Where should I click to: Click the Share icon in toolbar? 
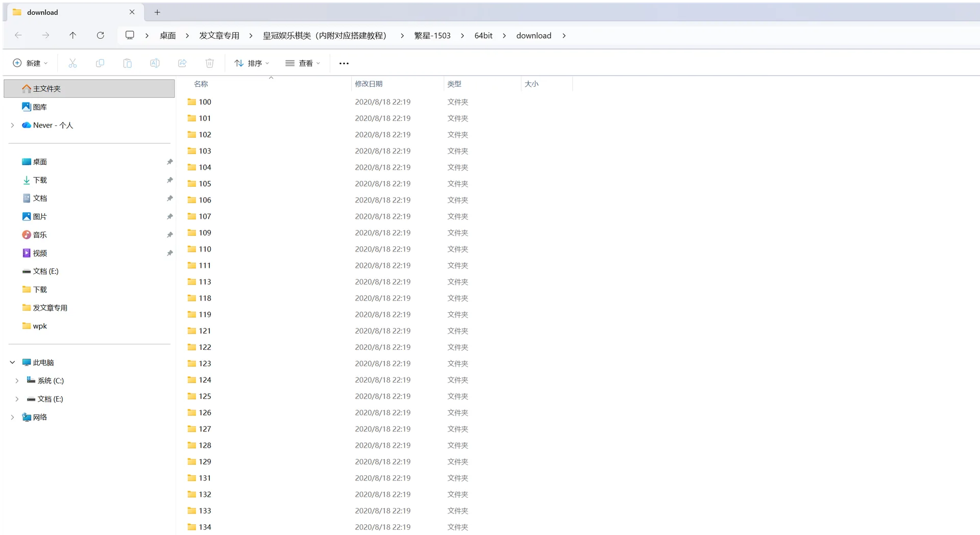182,63
